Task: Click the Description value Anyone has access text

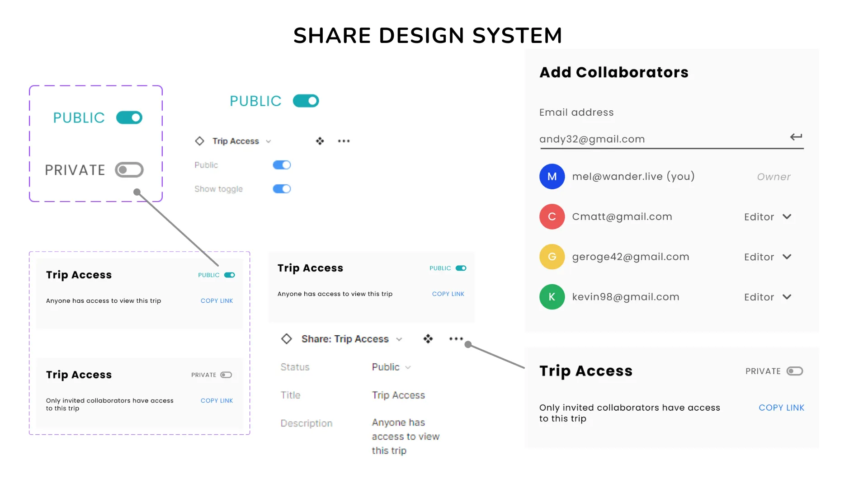Action: tap(406, 436)
